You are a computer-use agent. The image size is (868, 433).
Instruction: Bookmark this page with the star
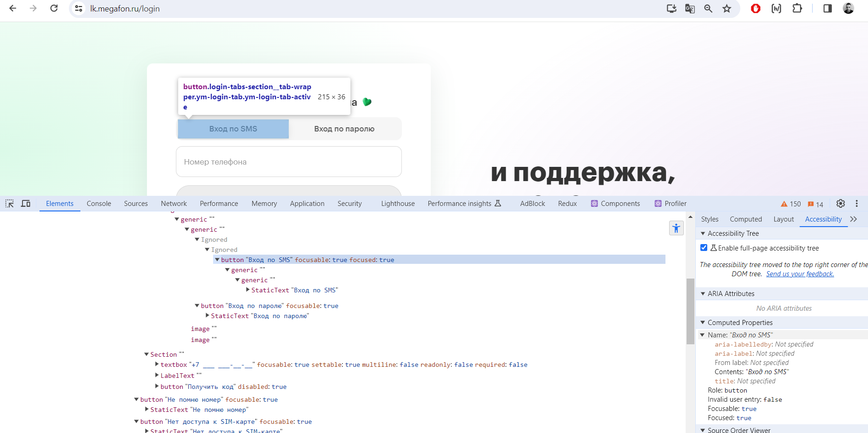click(x=727, y=8)
